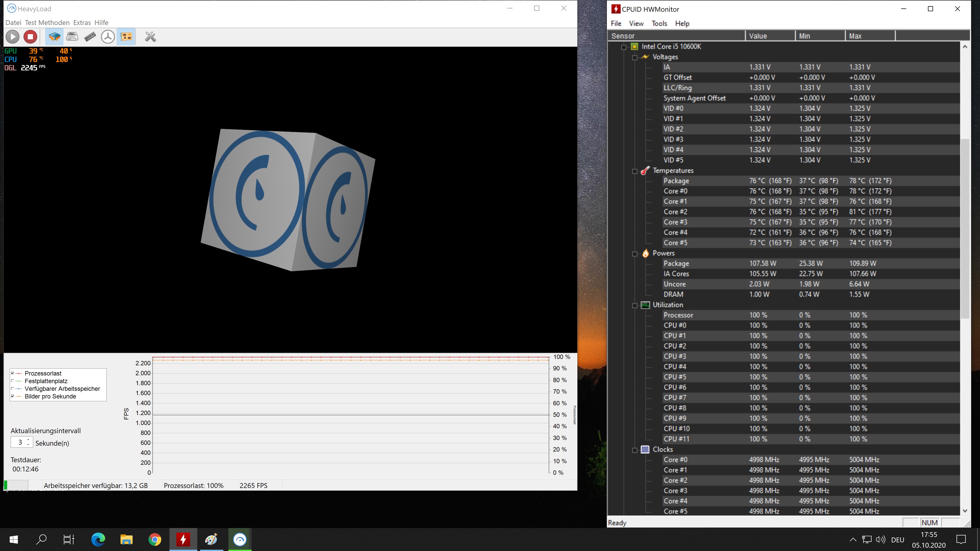
Task: Uncheck the Prozessorlast graph checkbox
Action: point(13,373)
